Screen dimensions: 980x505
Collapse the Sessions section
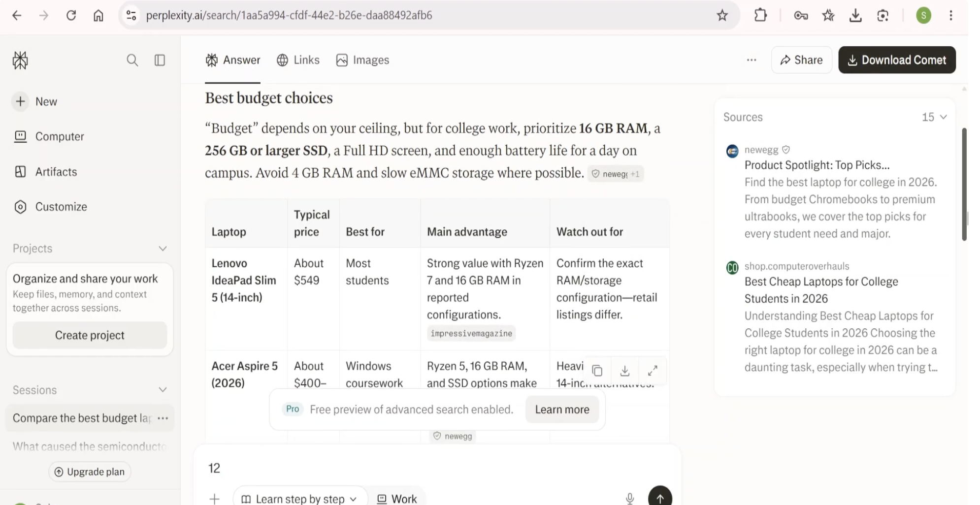click(163, 390)
